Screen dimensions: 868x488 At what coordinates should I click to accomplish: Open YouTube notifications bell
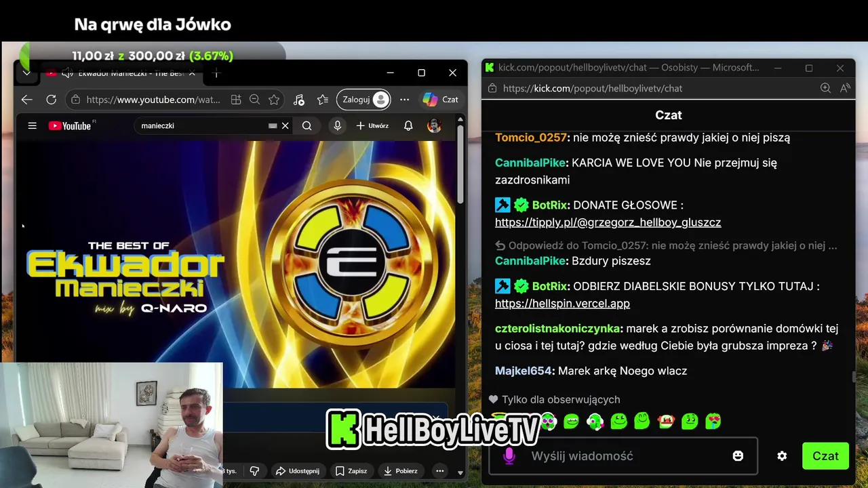click(x=408, y=125)
